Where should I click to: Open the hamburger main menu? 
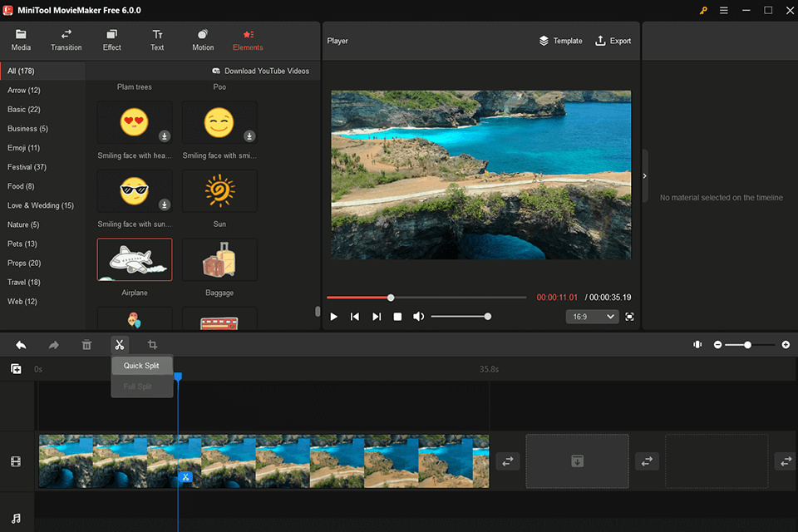pos(723,10)
